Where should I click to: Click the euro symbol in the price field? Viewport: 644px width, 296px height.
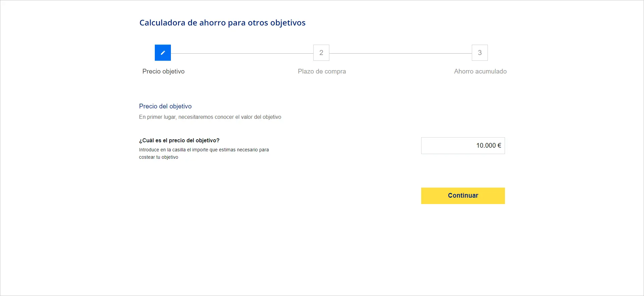[499, 146]
